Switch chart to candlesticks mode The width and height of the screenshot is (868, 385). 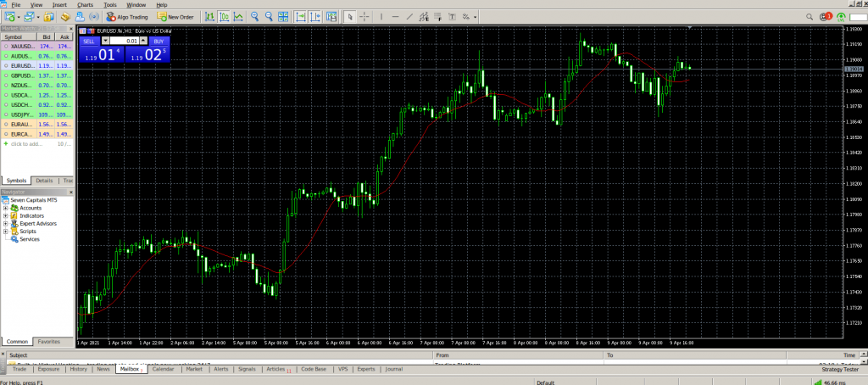(x=224, y=17)
